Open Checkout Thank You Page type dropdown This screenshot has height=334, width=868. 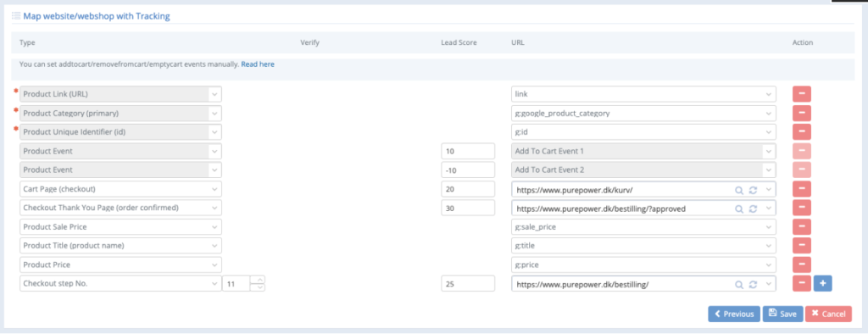tap(120, 208)
